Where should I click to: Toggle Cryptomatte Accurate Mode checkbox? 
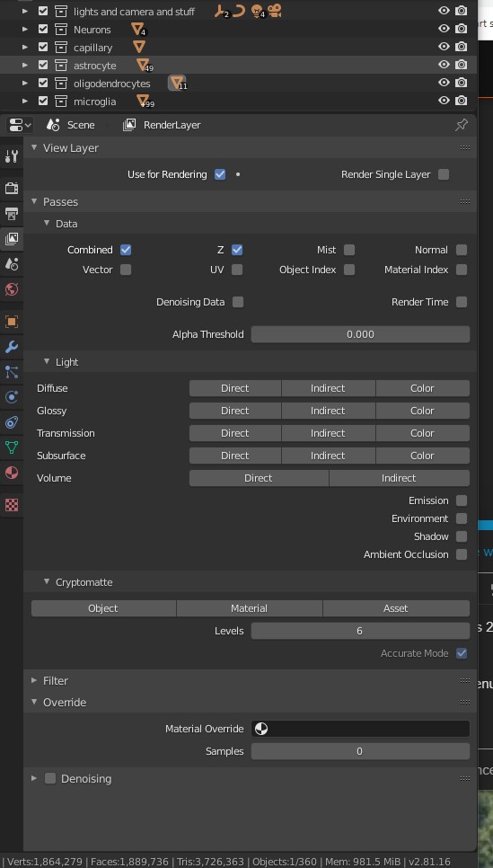click(x=462, y=653)
